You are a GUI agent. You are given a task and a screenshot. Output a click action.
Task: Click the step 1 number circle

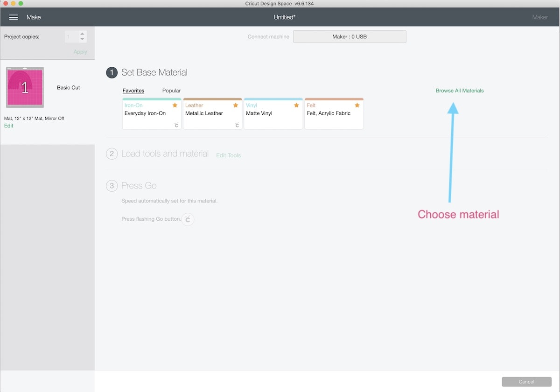(x=112, y=73)
